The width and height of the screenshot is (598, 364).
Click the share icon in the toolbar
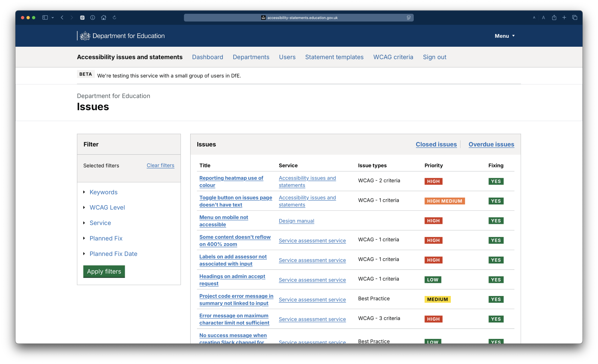pyautogui.click(x=554, y=17)
